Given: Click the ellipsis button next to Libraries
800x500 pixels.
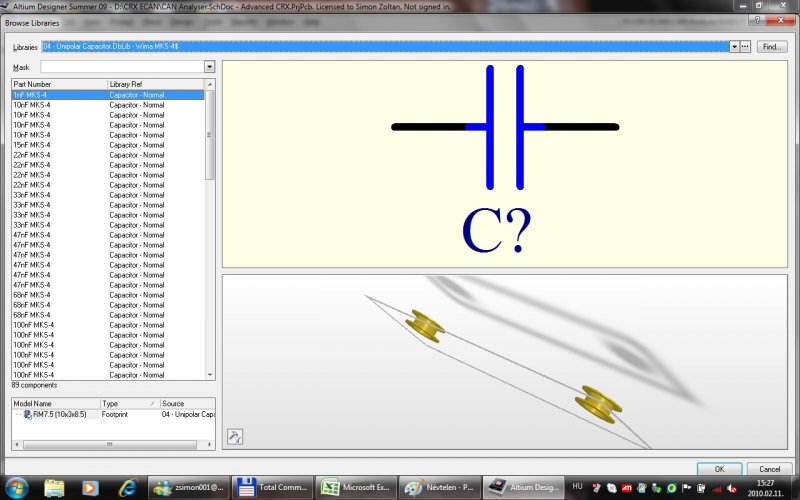Looking at the screenshot, I should (x=745, y=46).
